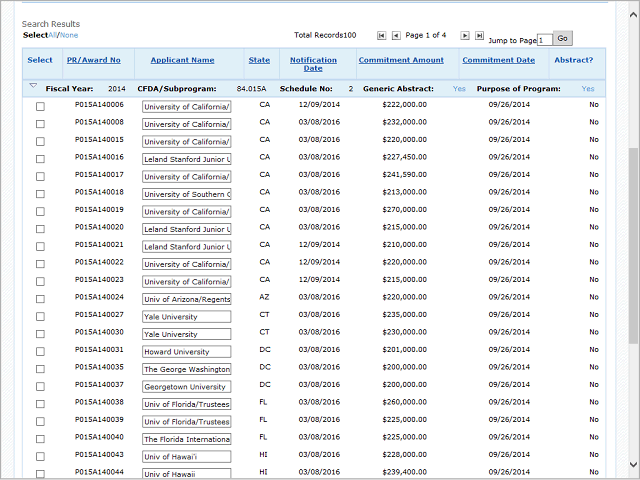Go to the previous results page
The image size is (640, 480).
(396, 35)
